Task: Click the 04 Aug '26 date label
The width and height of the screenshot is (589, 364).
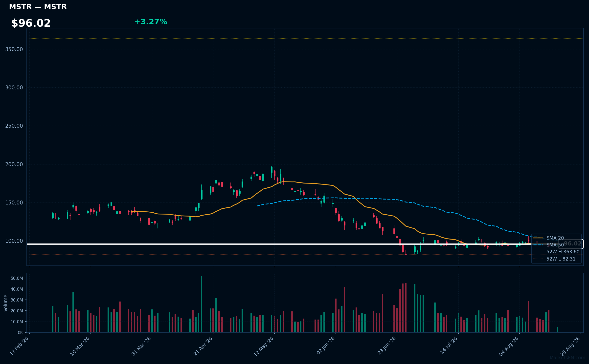Action: (509, 346)
